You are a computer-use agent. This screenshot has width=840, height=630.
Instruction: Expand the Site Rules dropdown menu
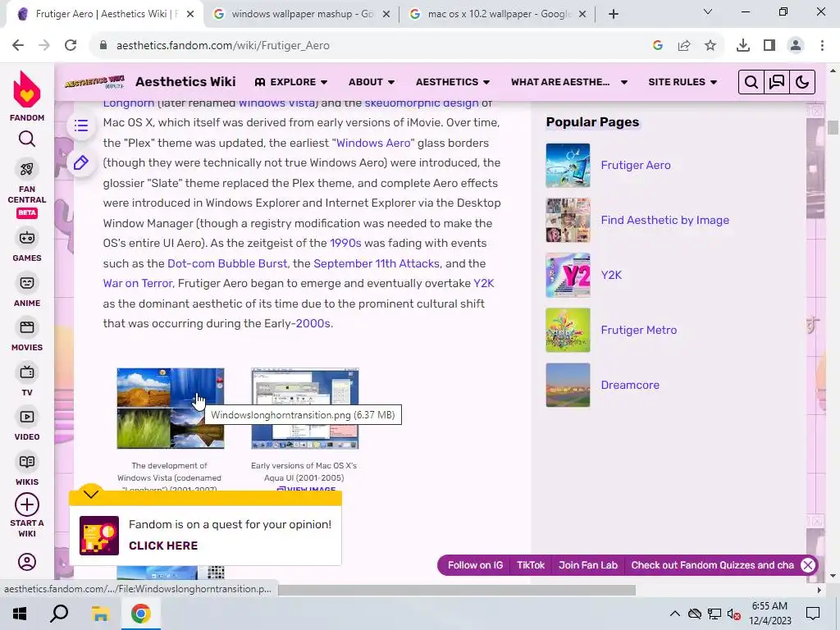coord(682,82)
